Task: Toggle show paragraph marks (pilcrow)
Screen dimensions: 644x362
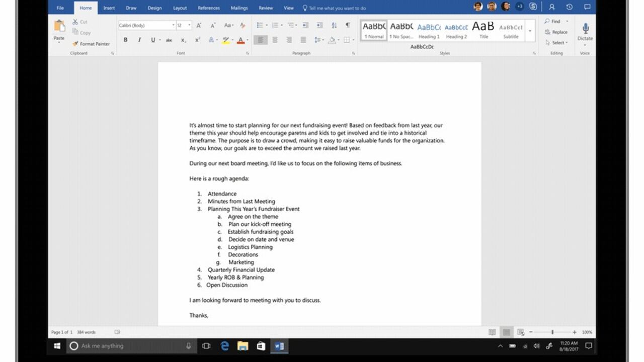Action: [348, 25]
